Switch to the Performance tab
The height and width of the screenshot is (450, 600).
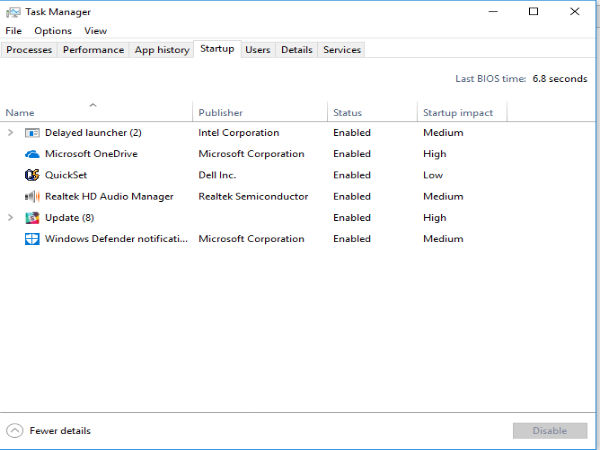pyautogui.click(x=93, y=50)
